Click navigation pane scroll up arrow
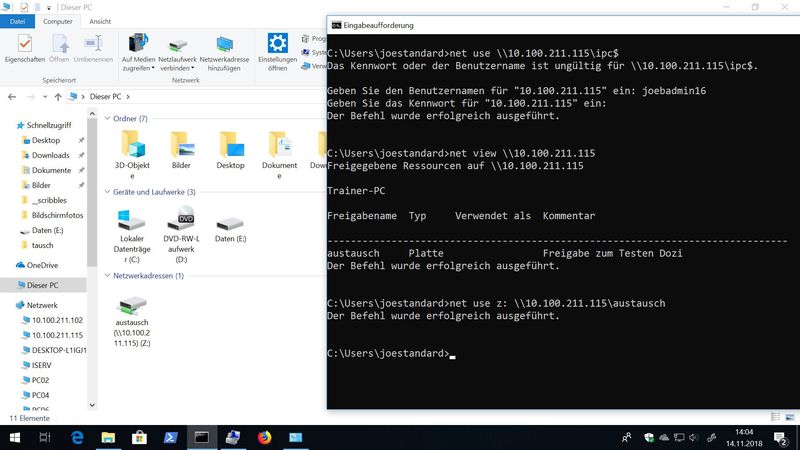 pos(92,114)
